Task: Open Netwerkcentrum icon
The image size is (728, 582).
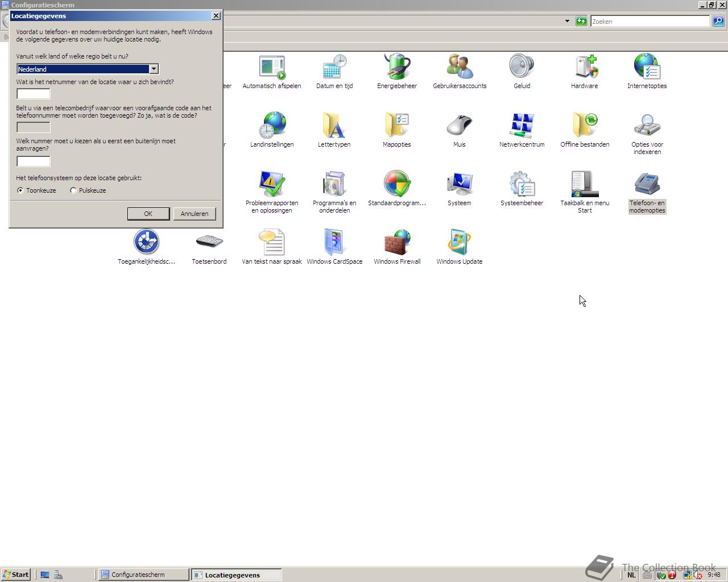Action: tap(522, 126)
